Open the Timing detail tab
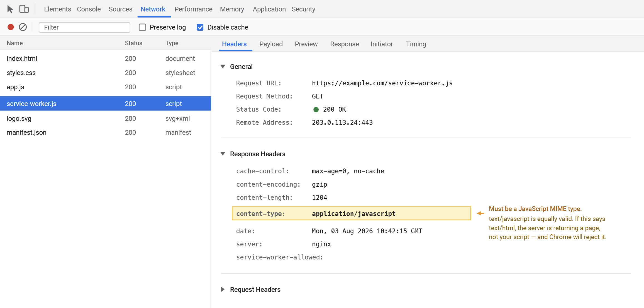The image size is (644, 308). click(x=416, y=44)
